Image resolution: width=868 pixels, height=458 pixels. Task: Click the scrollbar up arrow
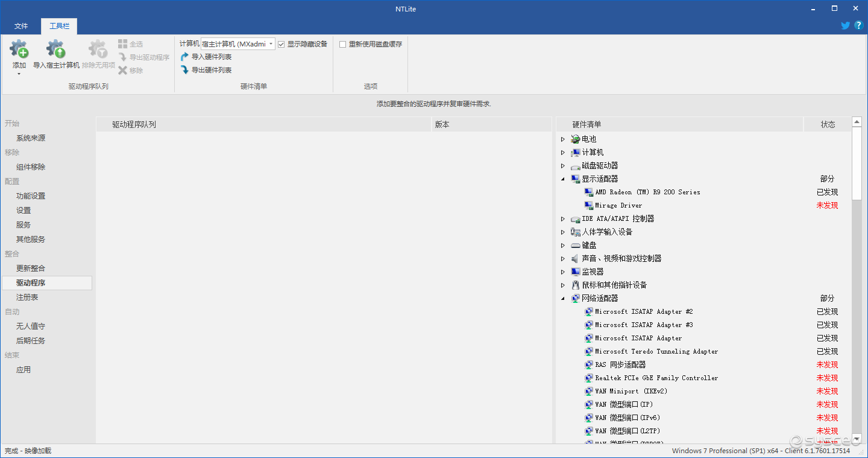point(857,122)
